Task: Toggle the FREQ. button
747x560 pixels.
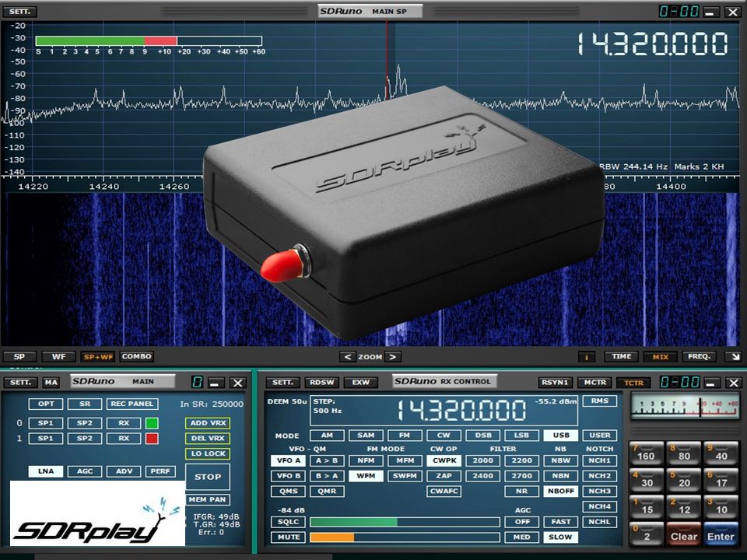Action: pyautogui.click(x=700, y=357)
